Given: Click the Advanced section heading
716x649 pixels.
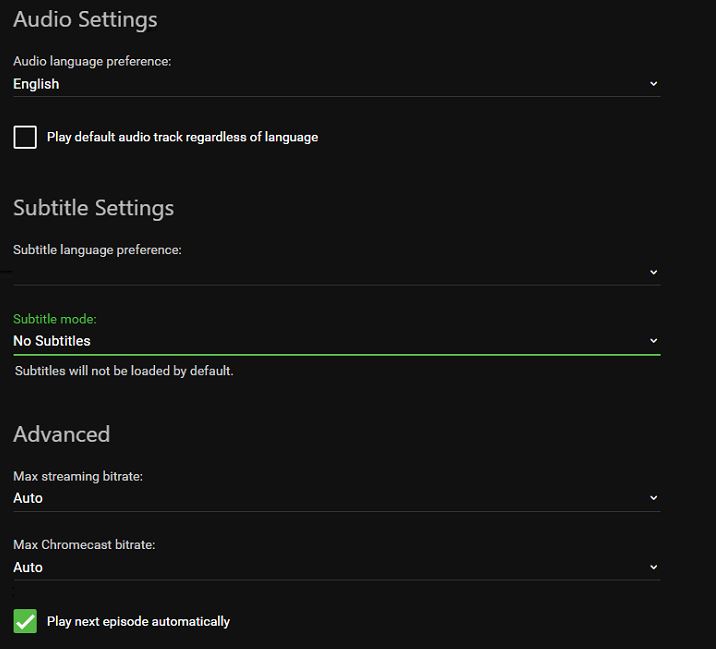Looking at the screenshot, I should point(61,434).
